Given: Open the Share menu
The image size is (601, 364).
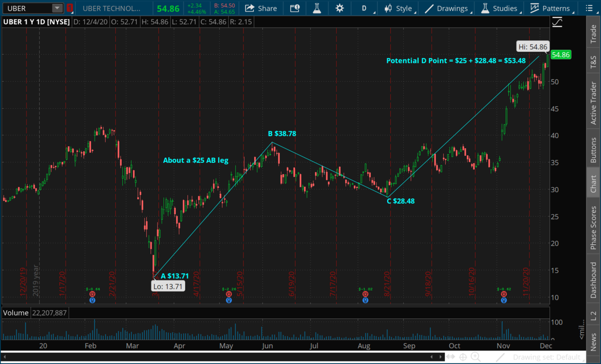Looking at the screenshot, I should (x=260, y=8).
